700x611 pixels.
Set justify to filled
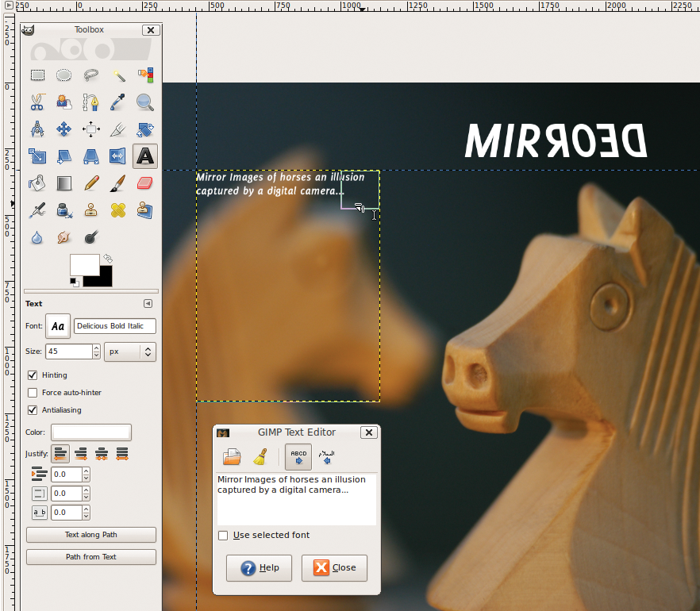click(x=122, y=454)
